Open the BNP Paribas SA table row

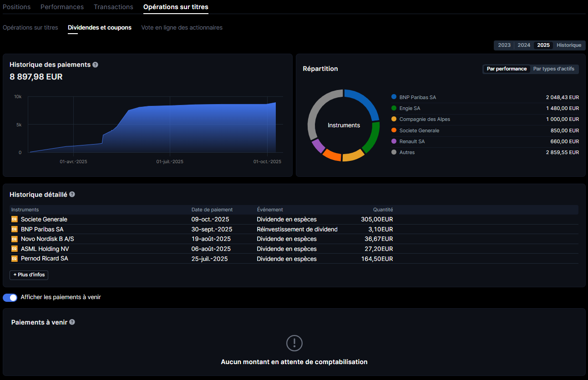coord(42,229)
